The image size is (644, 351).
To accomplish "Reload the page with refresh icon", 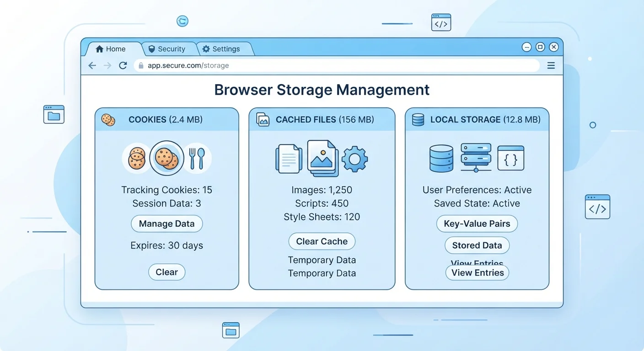I will [123, 66].
